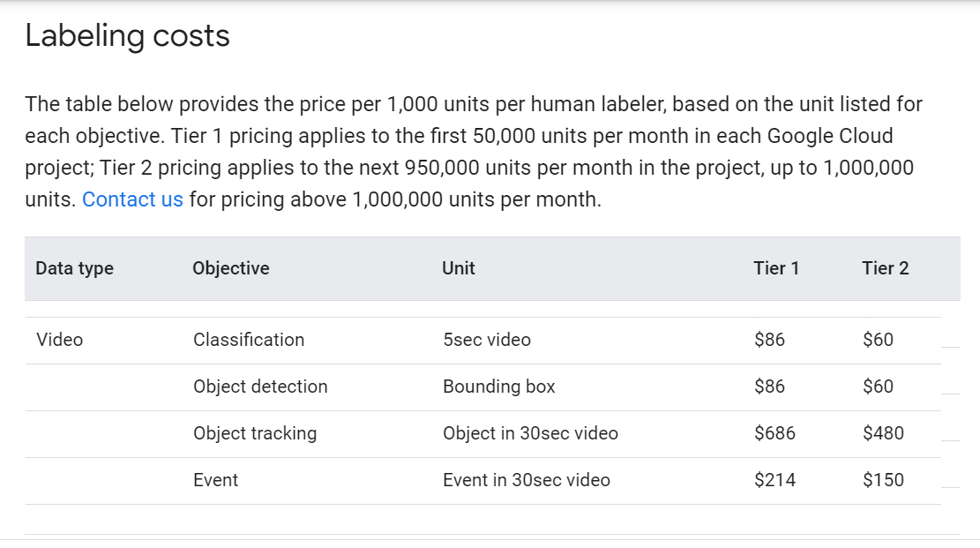Click the Classification objective cell
Viewport: 980px width, 548px height.
pos(249,340)
